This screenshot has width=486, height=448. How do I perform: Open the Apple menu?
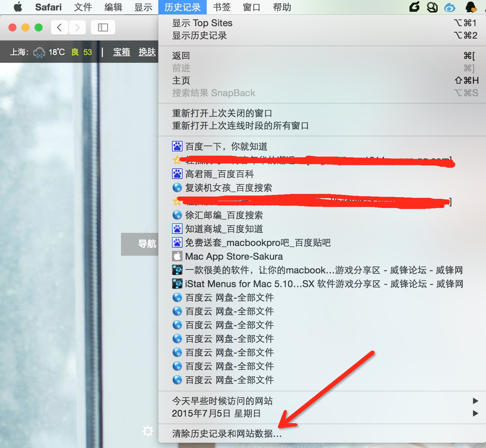pos(18,7)
